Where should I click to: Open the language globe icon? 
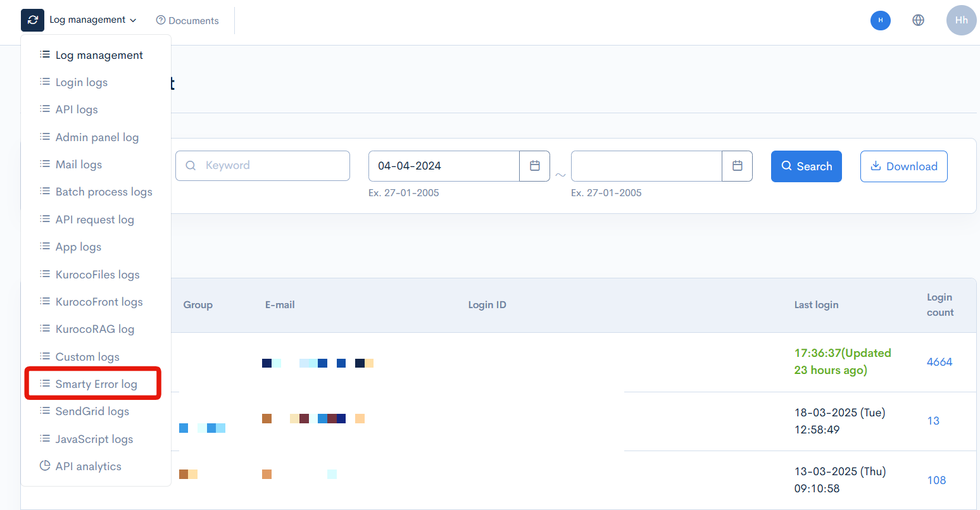coord(918,20)
